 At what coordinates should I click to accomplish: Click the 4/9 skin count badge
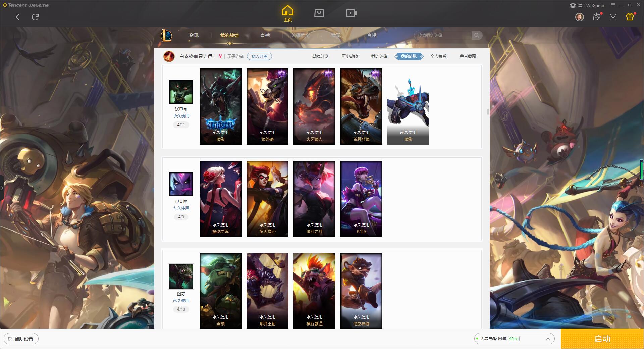click(181, 217)
